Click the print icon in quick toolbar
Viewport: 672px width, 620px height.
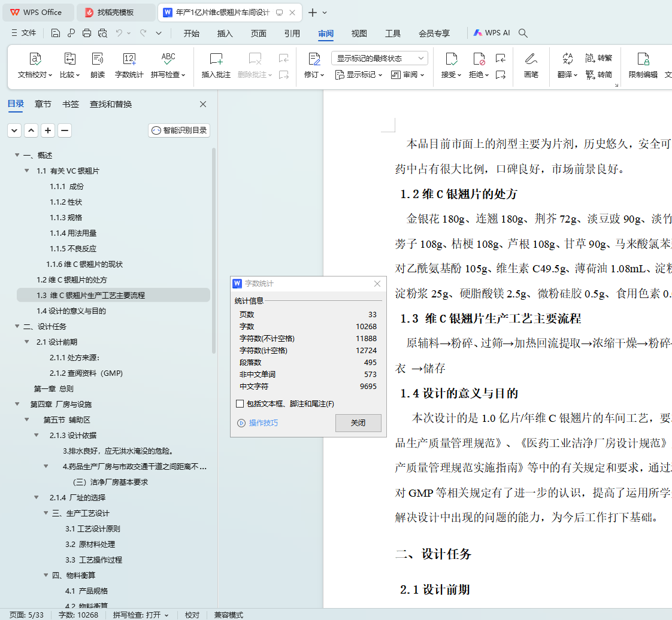(x=87, y=33)
